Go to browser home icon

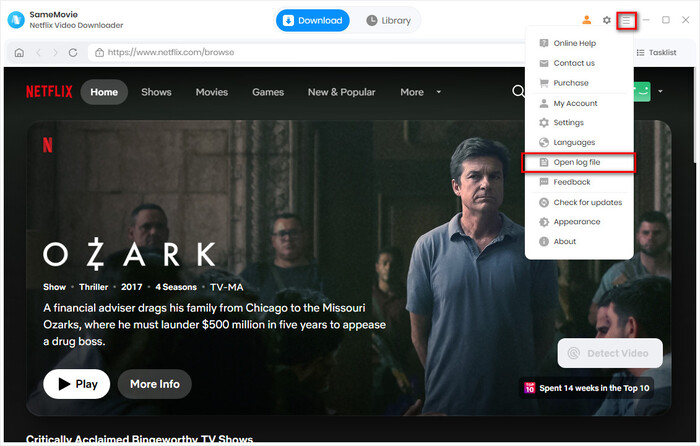(x=19, y=53)
